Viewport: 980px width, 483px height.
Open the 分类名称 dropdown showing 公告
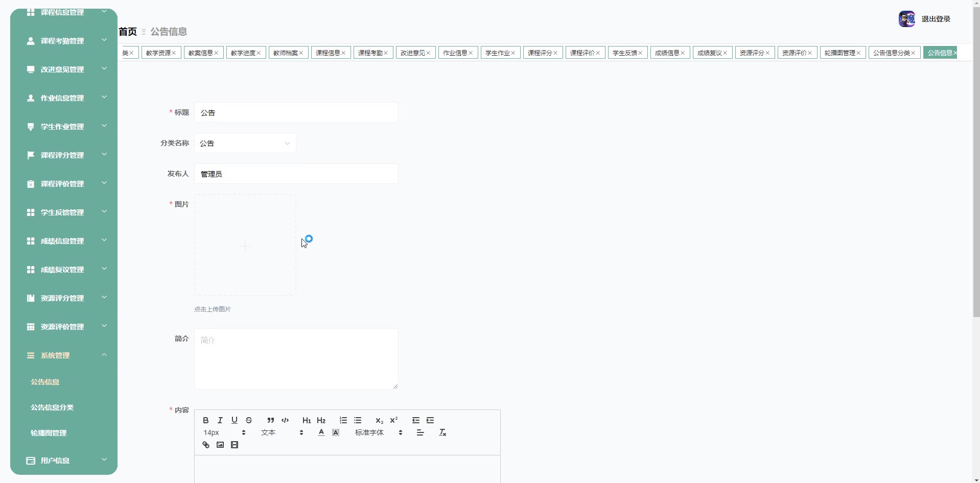click(245, 143)
